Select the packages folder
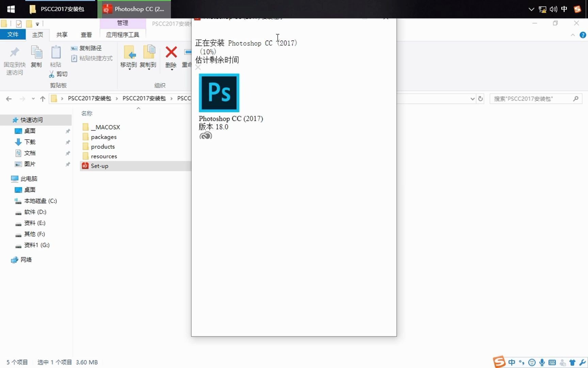This screenshot has width=588, height=368. coord(100,137)
